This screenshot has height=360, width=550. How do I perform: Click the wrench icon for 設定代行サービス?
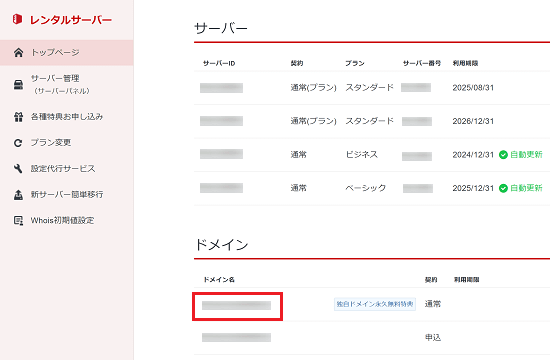click(18, 169)
